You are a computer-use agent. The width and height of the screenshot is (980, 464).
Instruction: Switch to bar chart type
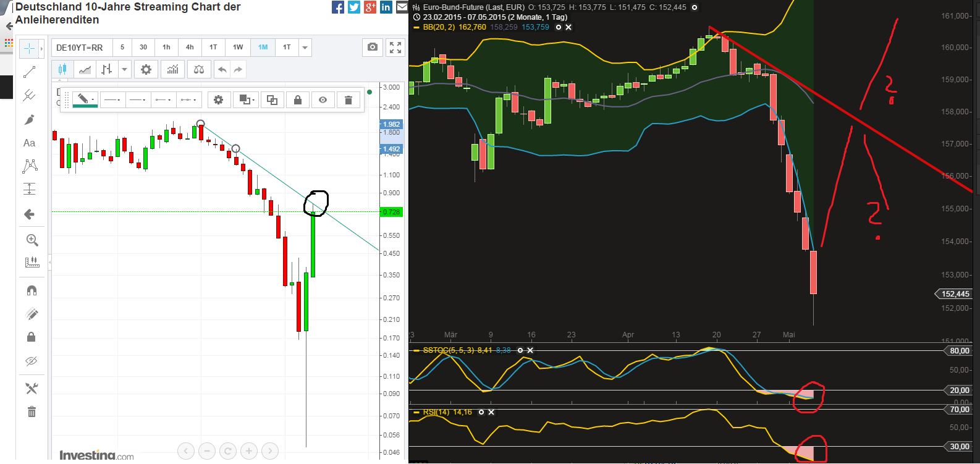[107, 69]
